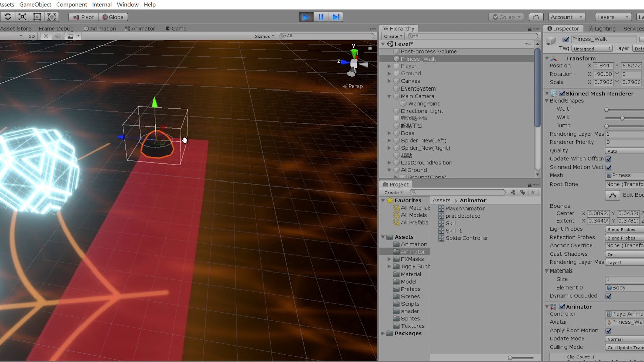Click the Skinned Mesh Renderer component icon
The image size is (644, 362).
click(554, 94)
